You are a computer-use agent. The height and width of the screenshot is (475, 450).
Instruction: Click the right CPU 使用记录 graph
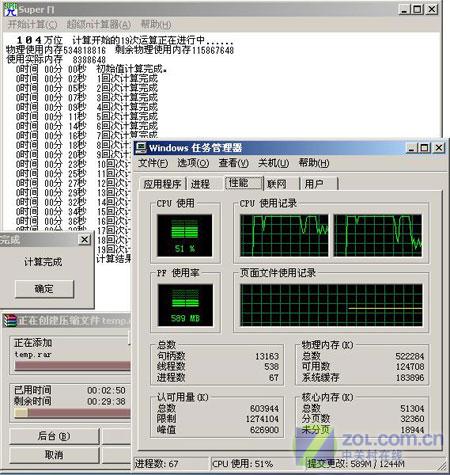pyautogui.click(x=378, y=235)
